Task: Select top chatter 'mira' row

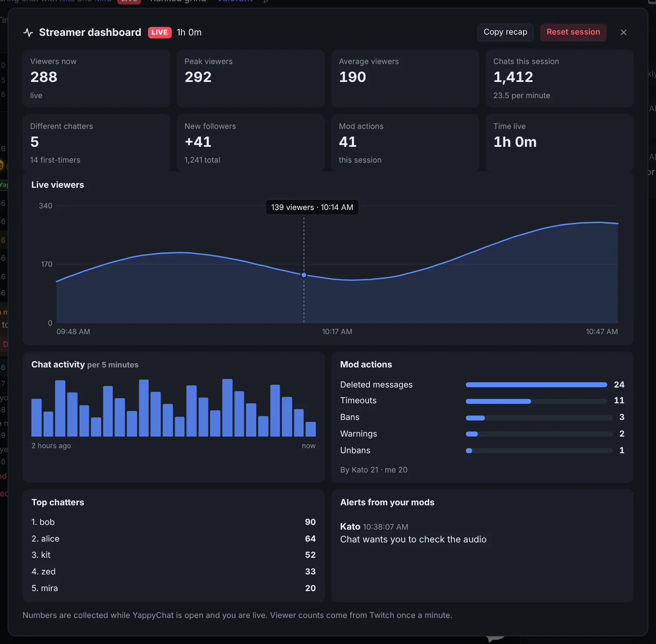Action: click(x=174, y=589)
